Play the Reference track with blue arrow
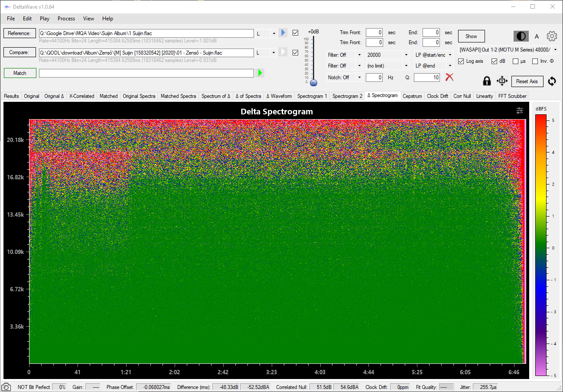Image resolution: width=563 pixels, height=392 pixels. coord(283,33)
